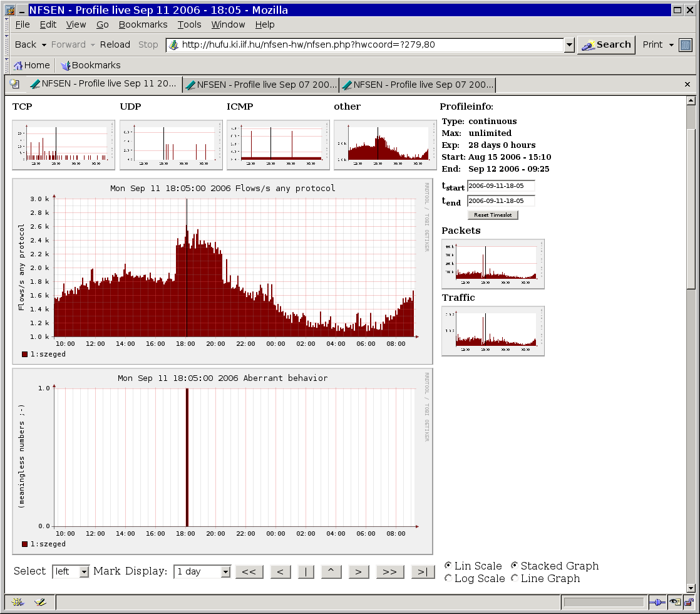Select the Log Scale radio button
Screen dimensions: 700x614
point(448,578)
